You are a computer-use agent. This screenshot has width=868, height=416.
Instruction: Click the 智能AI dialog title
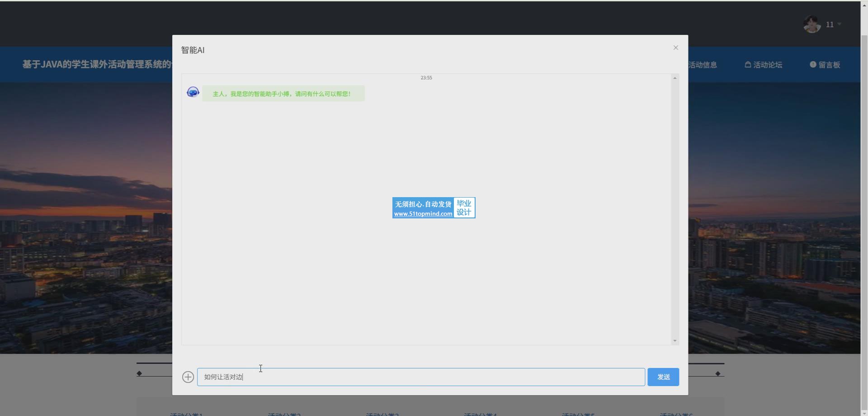pos(193,50)
